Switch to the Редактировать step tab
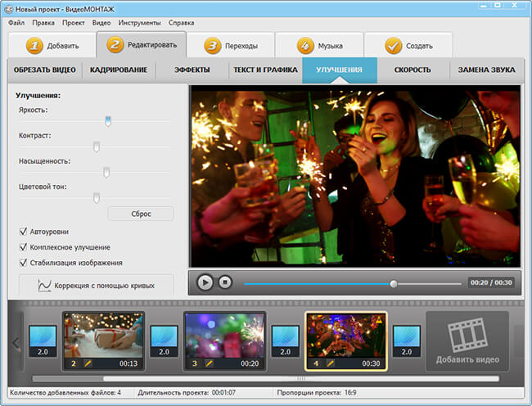Viewport: 532px width, 406px height. pyautogui.click(x=142, y=45)
